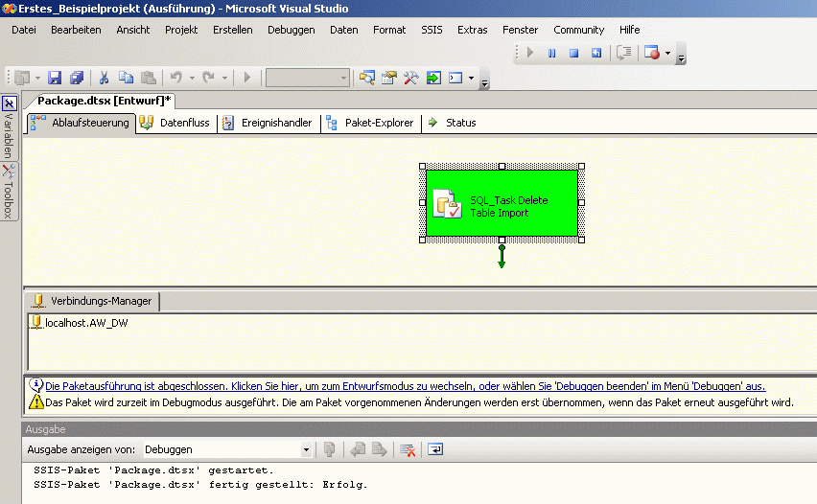Open the Community menu
817x504 pixels.
(x=579, y=30)
